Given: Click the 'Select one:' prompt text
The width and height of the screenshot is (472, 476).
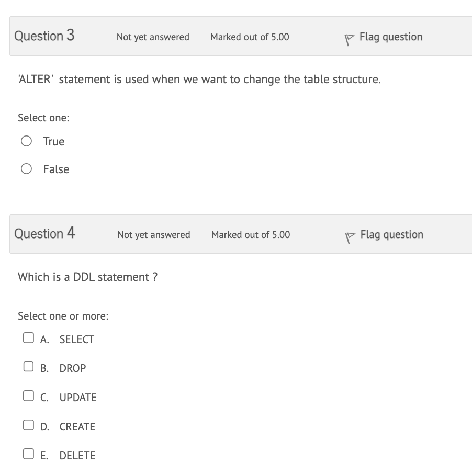Looking at the screenshot, I should click(x=43, y=118).
